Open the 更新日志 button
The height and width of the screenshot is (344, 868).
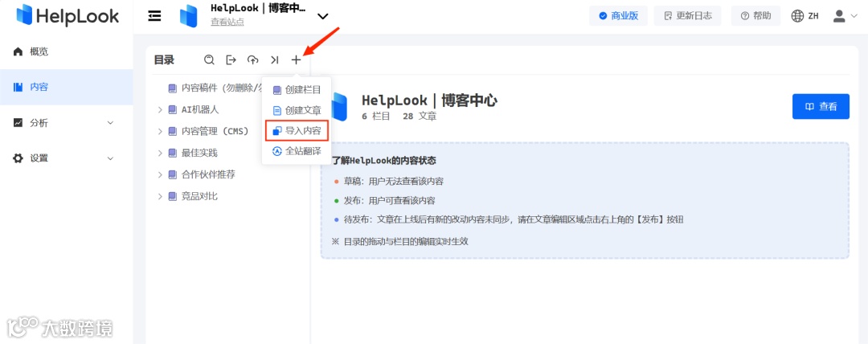click(x=687, y=16)
